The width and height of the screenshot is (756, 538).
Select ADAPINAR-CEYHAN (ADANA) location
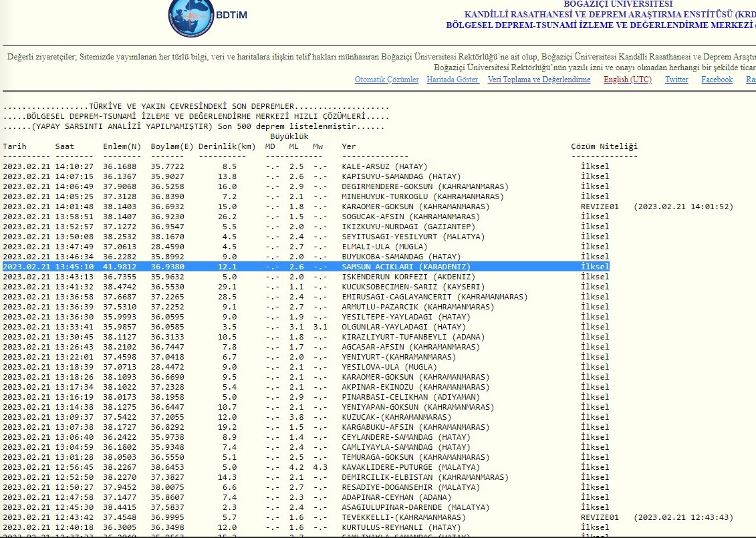pos(396,497)
